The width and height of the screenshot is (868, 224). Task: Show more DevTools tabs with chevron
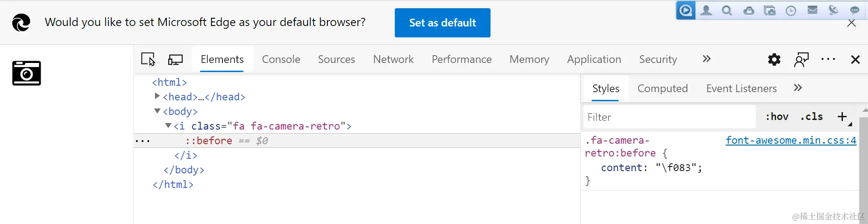click(x=707, y=59)
